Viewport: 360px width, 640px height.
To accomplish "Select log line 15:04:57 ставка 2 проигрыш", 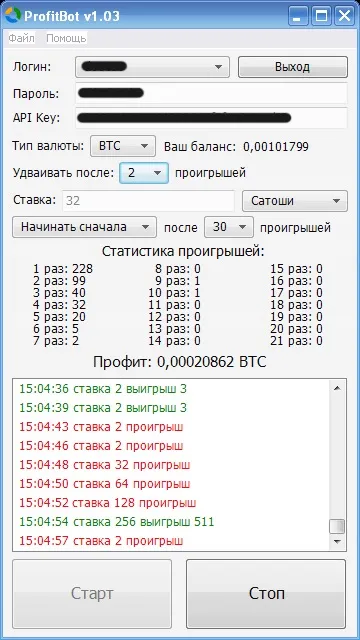I will pos(101,541).
